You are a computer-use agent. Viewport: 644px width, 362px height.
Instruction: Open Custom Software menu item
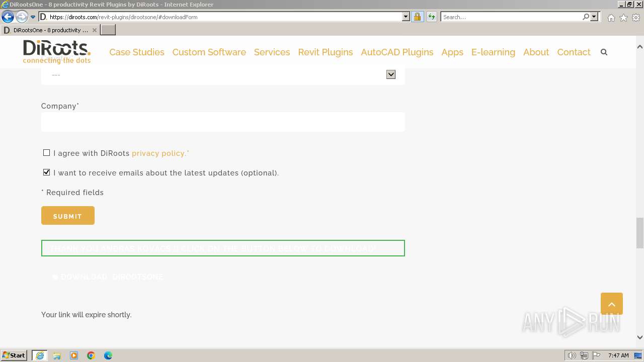pos(209,52)
